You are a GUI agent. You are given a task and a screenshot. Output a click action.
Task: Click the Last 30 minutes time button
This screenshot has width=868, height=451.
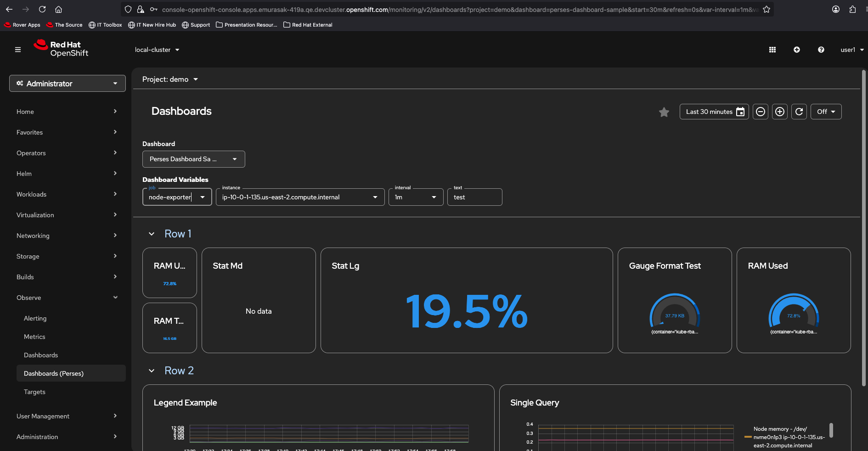coord(714,112)
